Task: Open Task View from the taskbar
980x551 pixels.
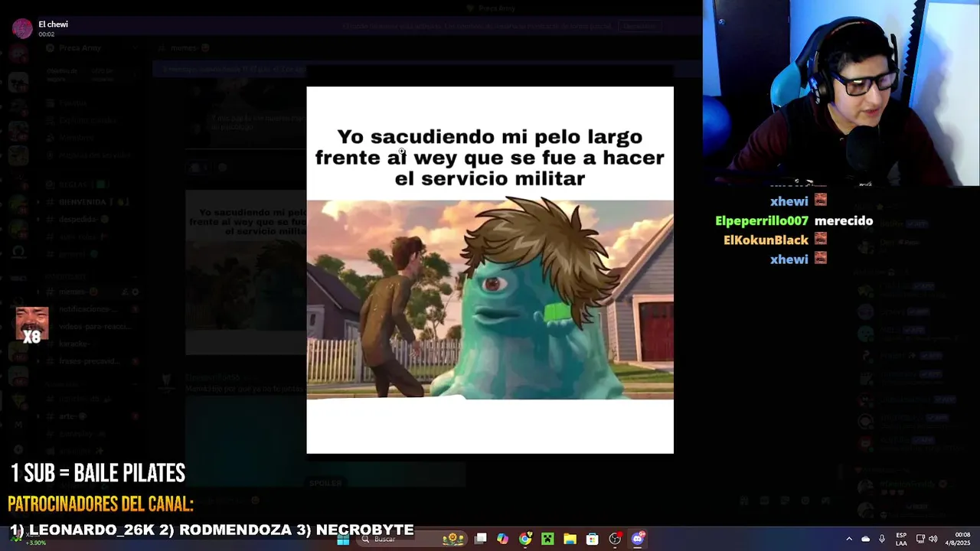Action: 480,539
